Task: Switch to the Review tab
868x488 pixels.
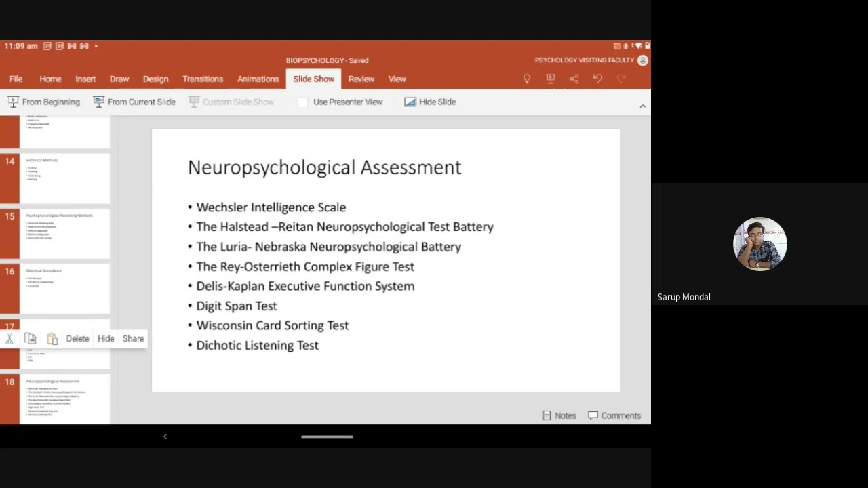Action: pos(361,79)
